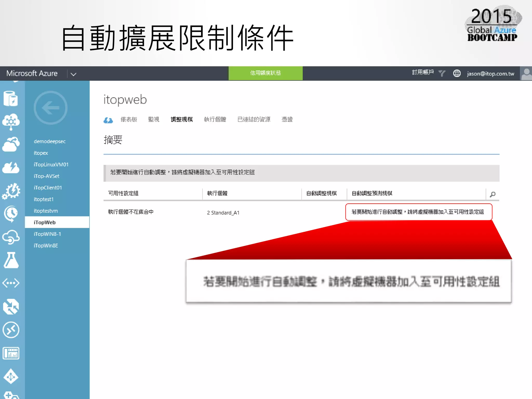This screenshot has width=532, height=399.
Task: Switch to the 執行個體 tab
Action: [x=215, y=119]
